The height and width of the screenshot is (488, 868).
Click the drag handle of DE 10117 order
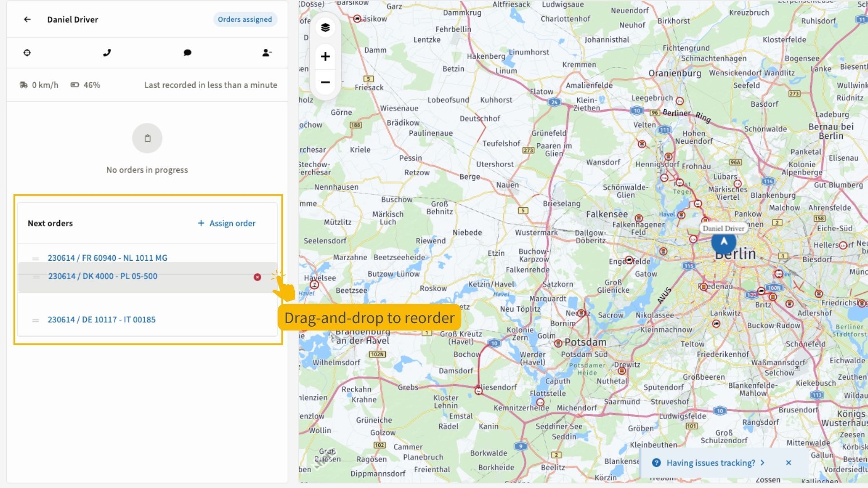[x=35, y=320]
